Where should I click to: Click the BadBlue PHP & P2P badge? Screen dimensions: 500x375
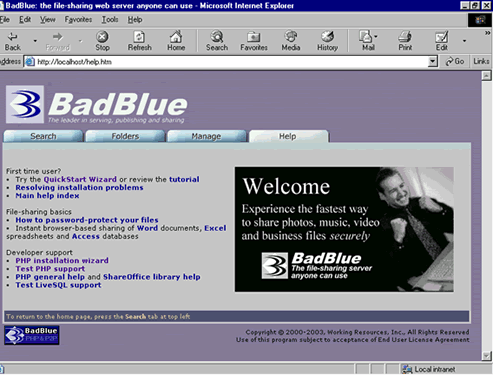click(x=32, y=335)
